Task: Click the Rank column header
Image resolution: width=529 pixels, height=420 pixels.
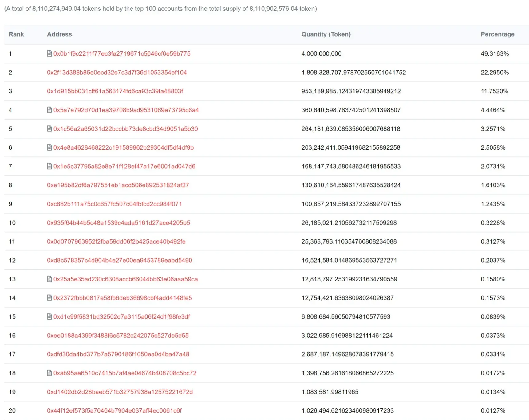Action: click(16, 34)
